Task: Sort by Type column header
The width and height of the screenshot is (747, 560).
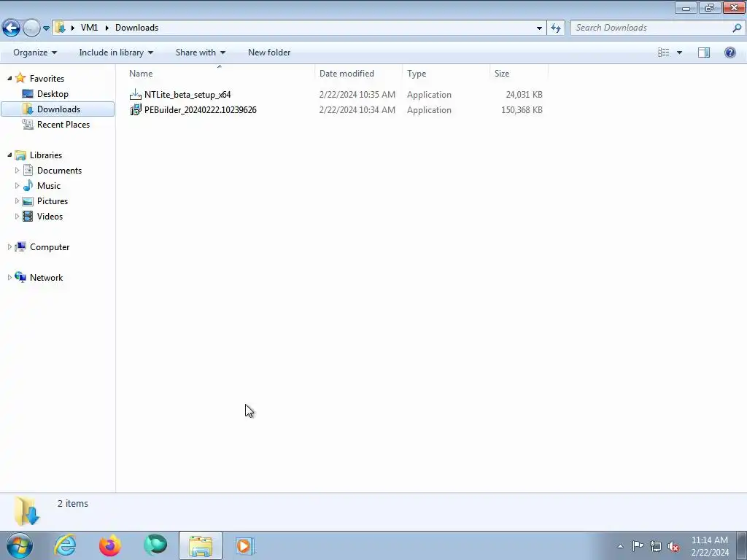Action: 446,74
